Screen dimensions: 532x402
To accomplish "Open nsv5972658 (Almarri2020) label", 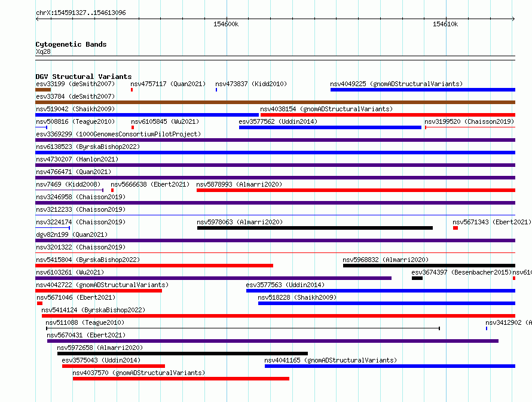I will click(x=100, y=348).
